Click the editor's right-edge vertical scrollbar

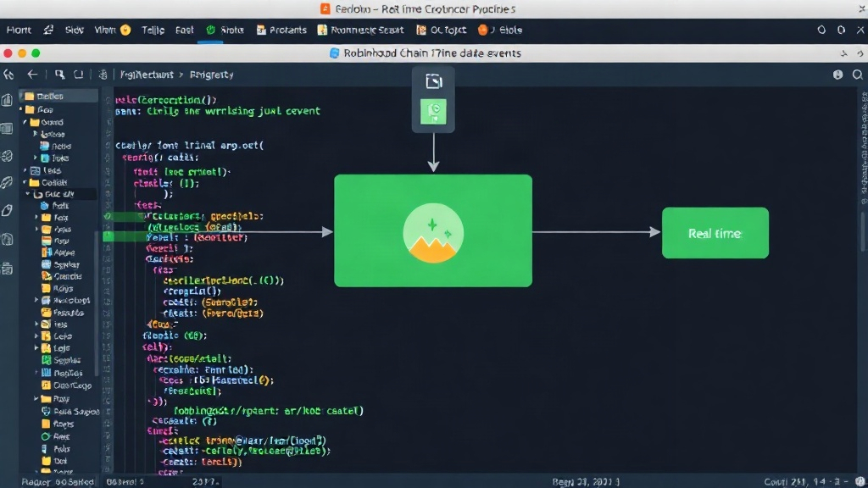click(x=864, y=232)
